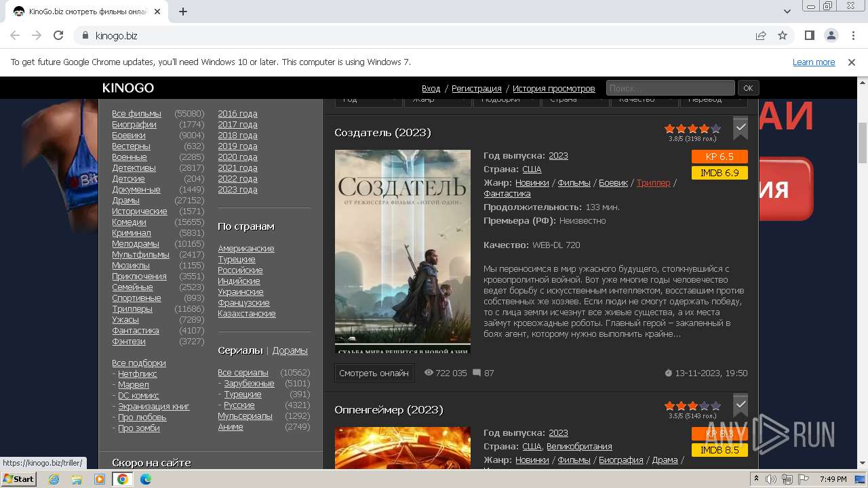
Task: Click the clock icon beside 13-11-2023 date
Action: [668, 373]
